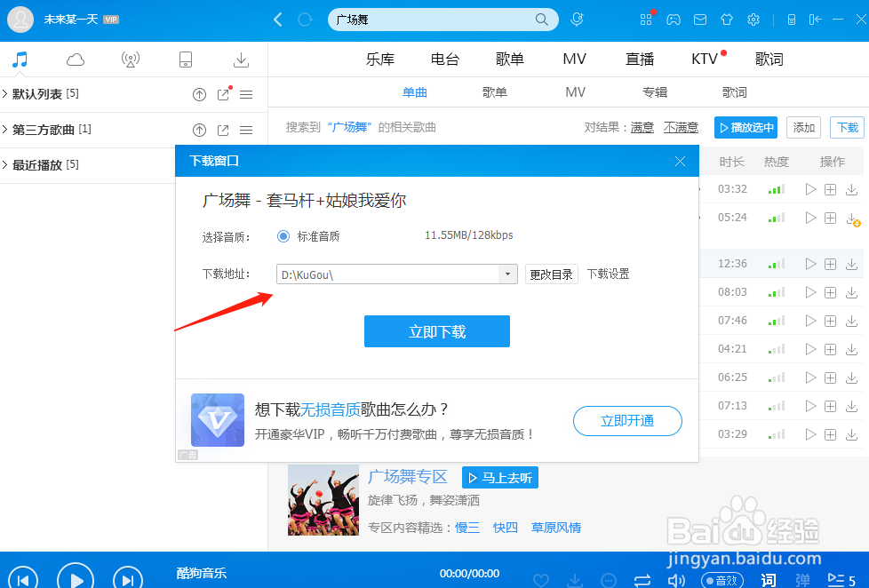869x588 pixels.
Task: Expand the 最近播放 playlist
Action: [5, 164]
